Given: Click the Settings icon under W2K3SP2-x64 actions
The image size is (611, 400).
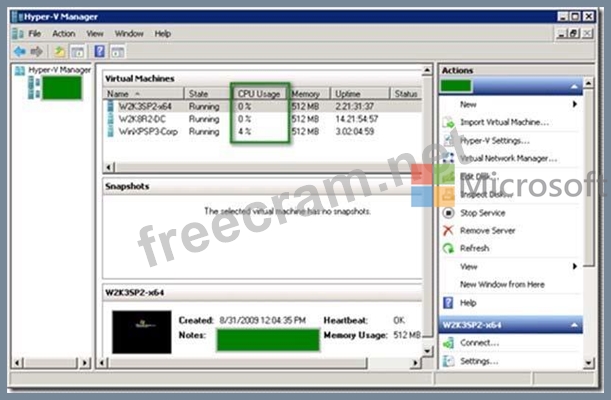Looking at the screenshot, I should pyautogui.click(x=449, y=361).
